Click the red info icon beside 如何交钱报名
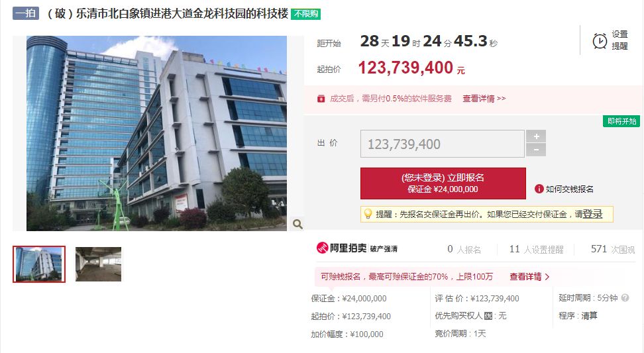Image resolution: width=644 pixels, height=353 pixels. coord(539,189)
